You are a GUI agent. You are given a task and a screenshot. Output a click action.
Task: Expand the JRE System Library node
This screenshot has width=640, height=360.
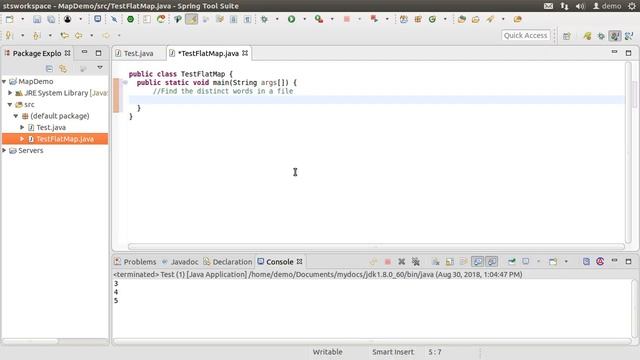10,93
